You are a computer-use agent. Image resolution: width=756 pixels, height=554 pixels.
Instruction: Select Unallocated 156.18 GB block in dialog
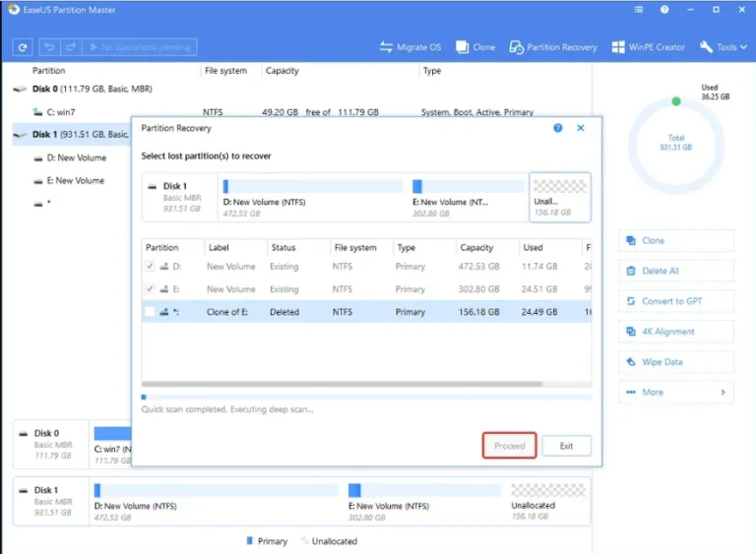coord(560,198)
